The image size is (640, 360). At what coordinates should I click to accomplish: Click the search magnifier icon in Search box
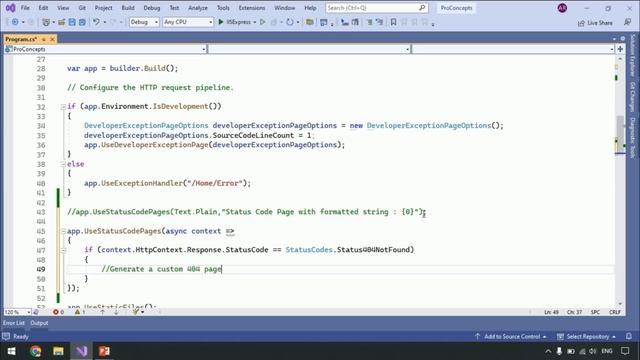pyautogui.click(x=422, y=8)
